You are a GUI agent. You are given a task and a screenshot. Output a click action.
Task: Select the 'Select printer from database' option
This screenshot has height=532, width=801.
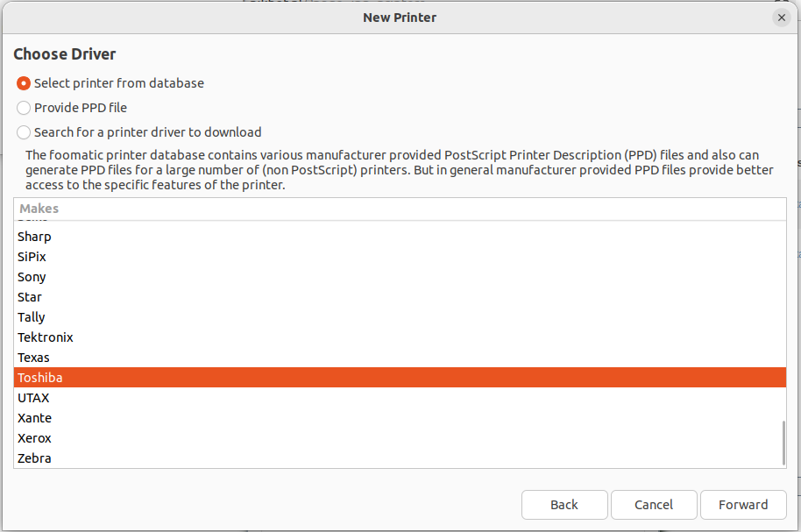click(24, 83)
